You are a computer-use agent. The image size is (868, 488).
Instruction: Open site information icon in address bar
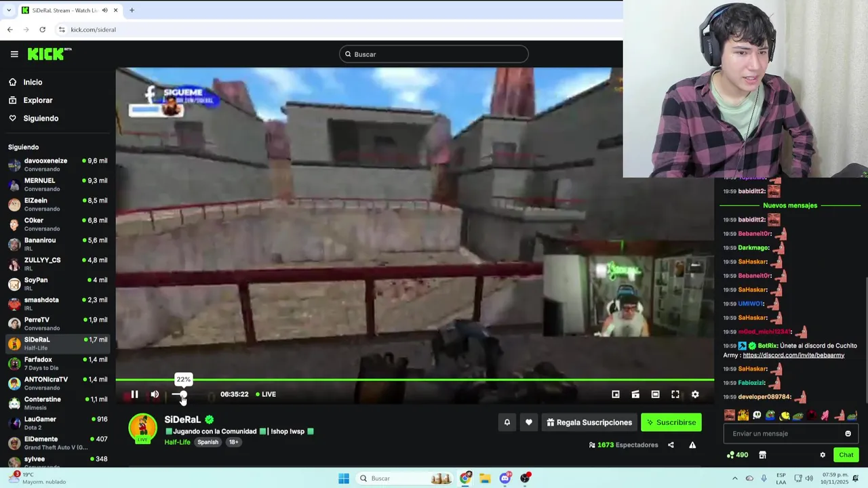62,30
